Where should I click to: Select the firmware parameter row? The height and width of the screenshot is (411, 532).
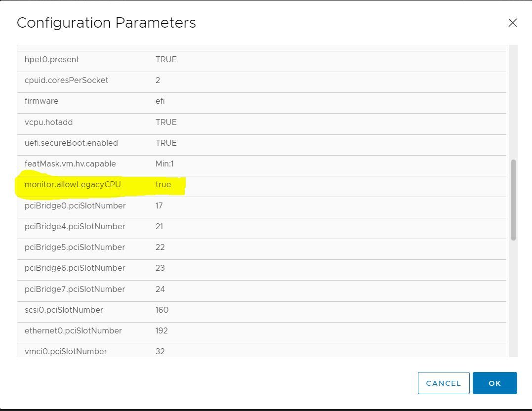point(41,101)
